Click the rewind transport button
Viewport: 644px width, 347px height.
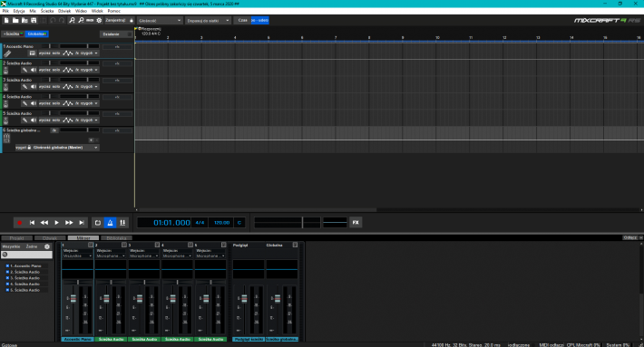click(x=44, y=223)
